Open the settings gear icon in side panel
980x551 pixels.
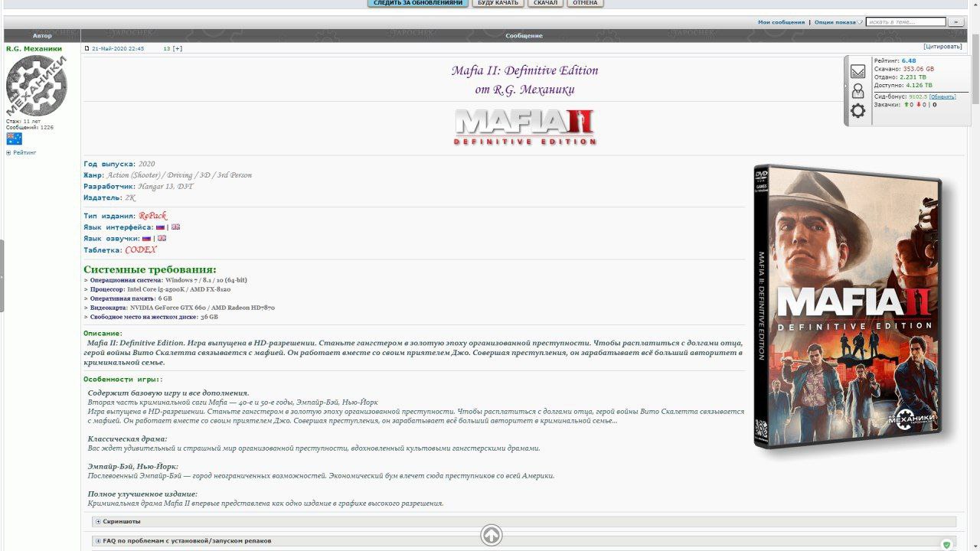point(857,111)
